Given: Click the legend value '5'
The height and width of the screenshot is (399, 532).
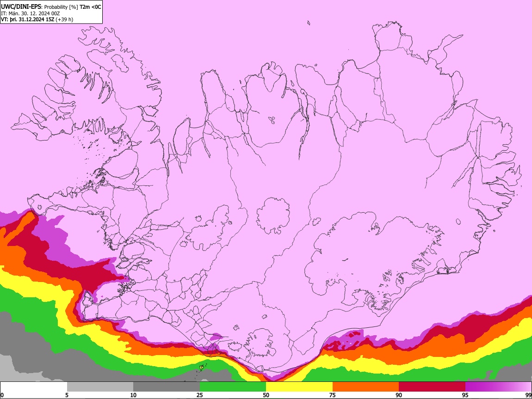Looking at the screenshot, I should click(x=67, y=395).
